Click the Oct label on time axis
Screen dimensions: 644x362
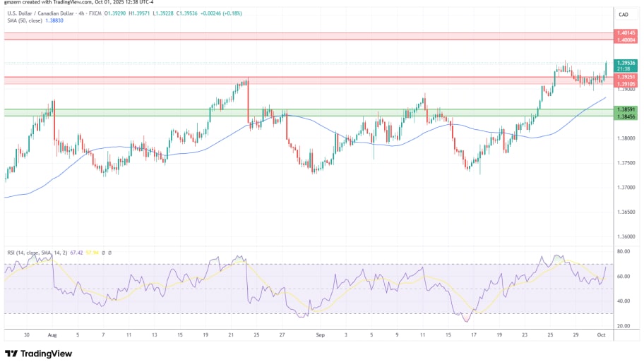600,337
